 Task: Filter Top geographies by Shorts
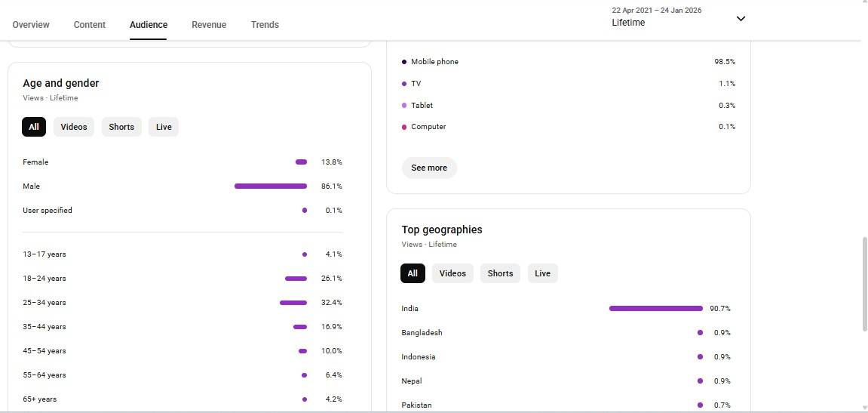coord(500,273)
